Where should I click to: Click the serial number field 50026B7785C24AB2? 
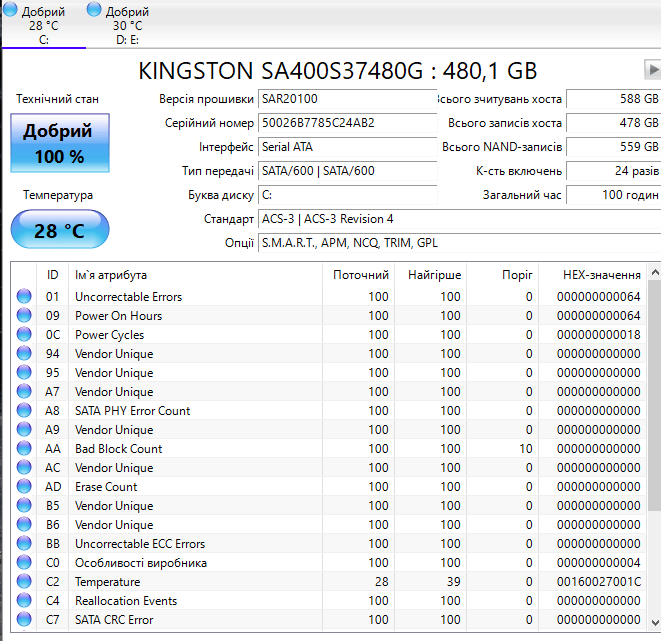coord(347,123)
